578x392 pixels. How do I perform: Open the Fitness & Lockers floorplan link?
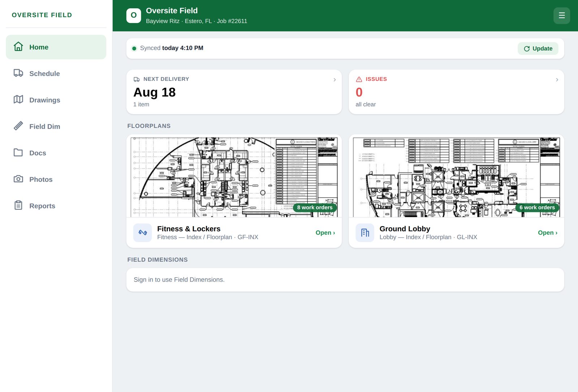pos(325,233)
